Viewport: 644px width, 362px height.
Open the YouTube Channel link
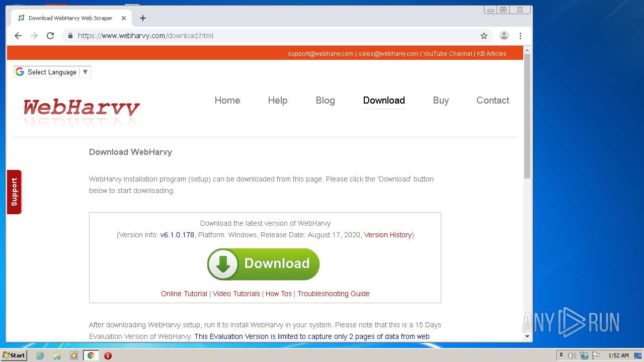pyautogui.click(x=447, y=53)
